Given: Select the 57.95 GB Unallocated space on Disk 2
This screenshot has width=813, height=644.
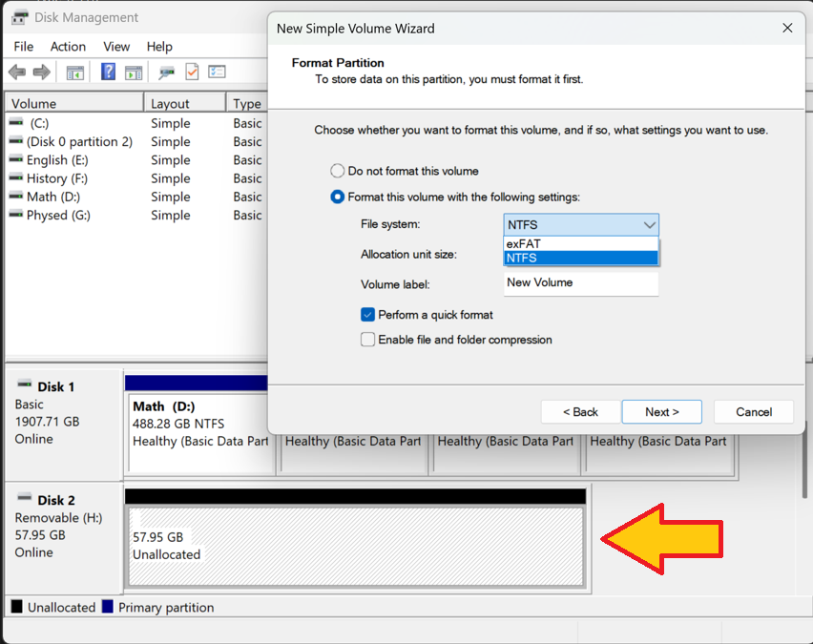Looking at the screenshot, I should pos(355,546).
